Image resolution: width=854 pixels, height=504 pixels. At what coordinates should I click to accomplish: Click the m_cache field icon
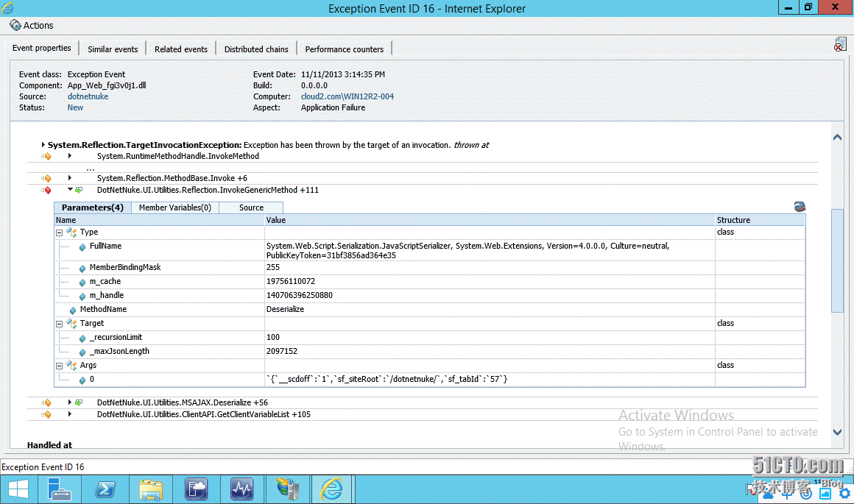[82, 283]
